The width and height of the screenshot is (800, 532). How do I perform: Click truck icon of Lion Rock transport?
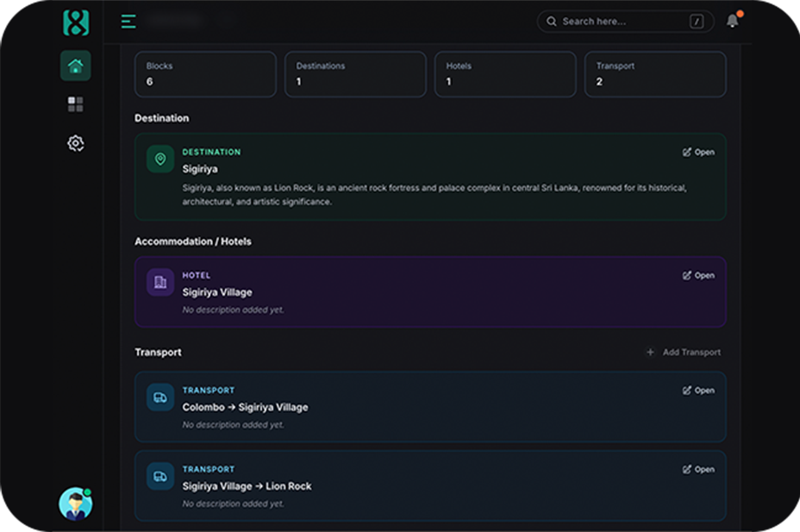(x=160, y=477)
